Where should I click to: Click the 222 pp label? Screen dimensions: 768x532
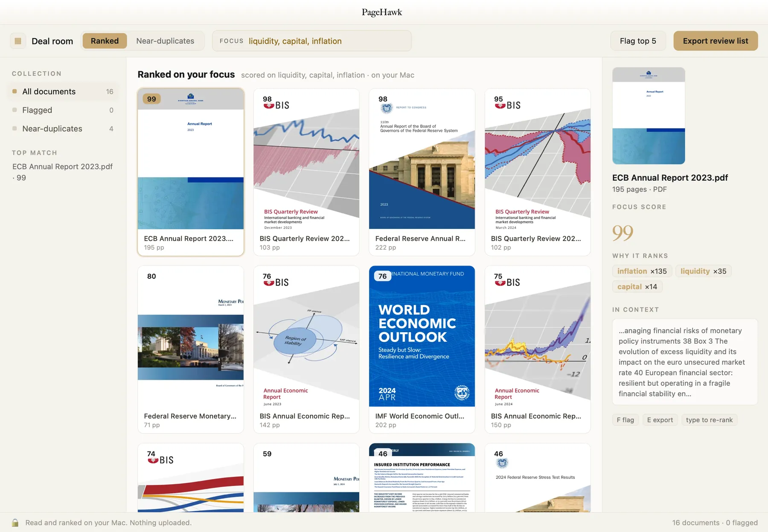click(x=386, y=248)
